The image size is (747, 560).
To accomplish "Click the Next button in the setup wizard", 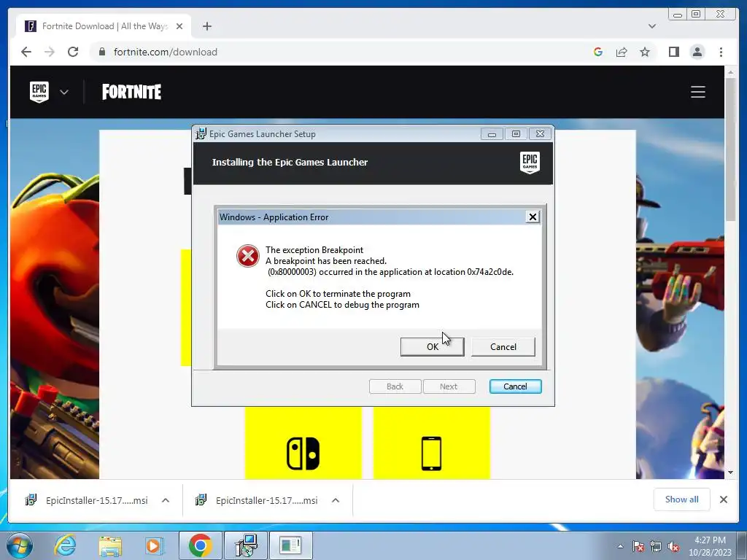I will (x=449, y=386).
